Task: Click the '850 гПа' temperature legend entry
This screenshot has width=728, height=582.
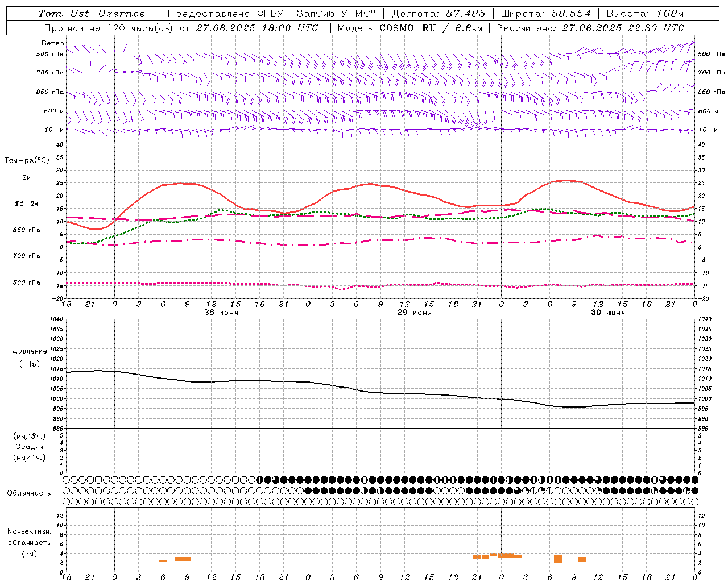Action: pyautogui.click(x=27, y=230)
